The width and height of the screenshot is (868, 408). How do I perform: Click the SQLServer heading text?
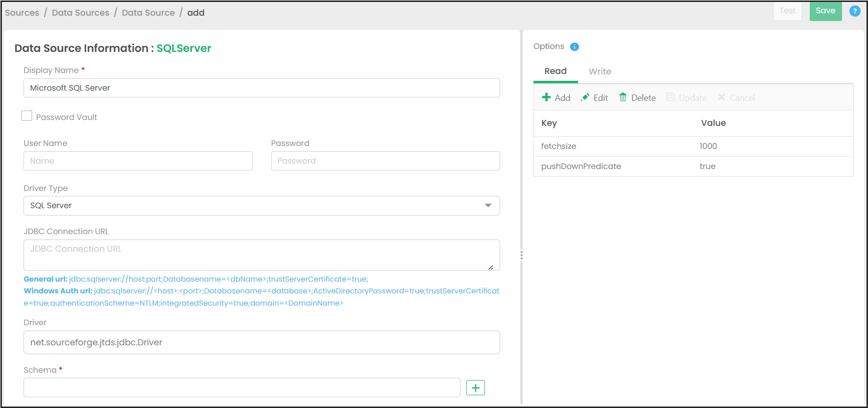pos(184,48)
